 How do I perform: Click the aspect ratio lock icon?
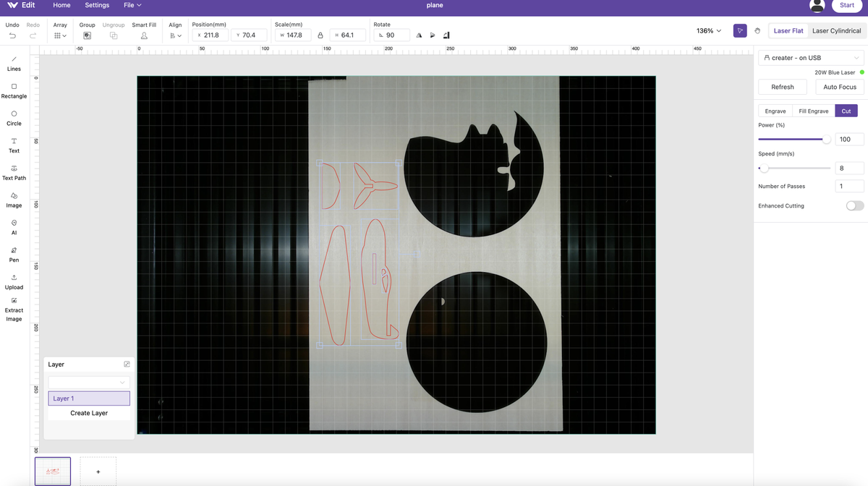[320, 35]
